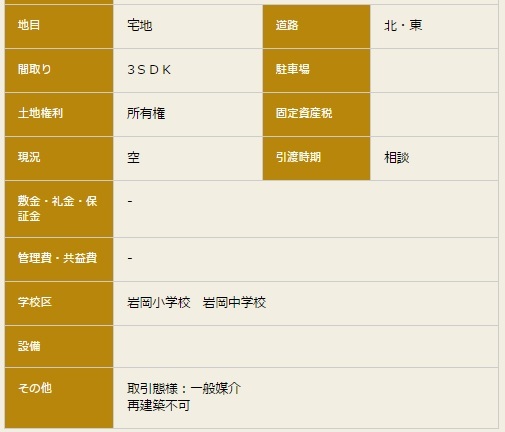
Task: Click the 道路 header cell
Action: [316, 26]
